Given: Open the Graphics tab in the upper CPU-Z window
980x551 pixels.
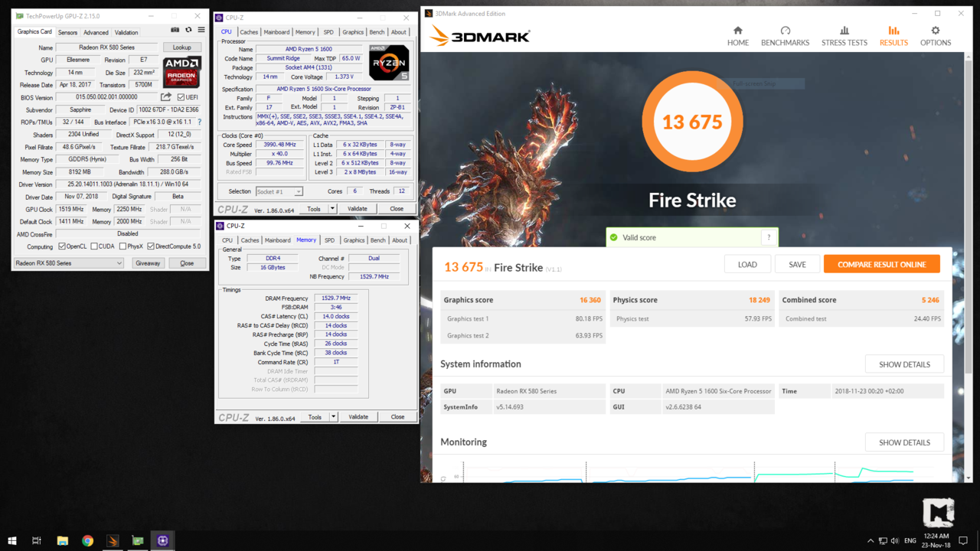Looking at the screenshot, I should 353,32.
